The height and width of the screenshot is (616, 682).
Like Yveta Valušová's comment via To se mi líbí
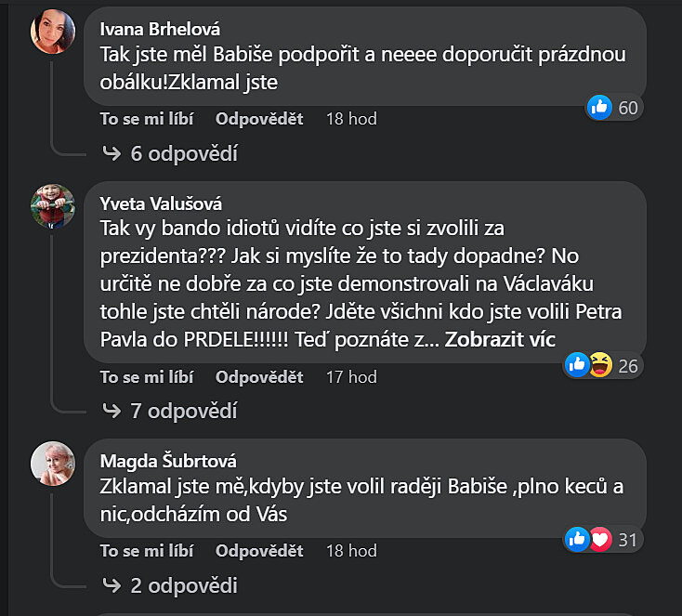click(x=148, y=376)
